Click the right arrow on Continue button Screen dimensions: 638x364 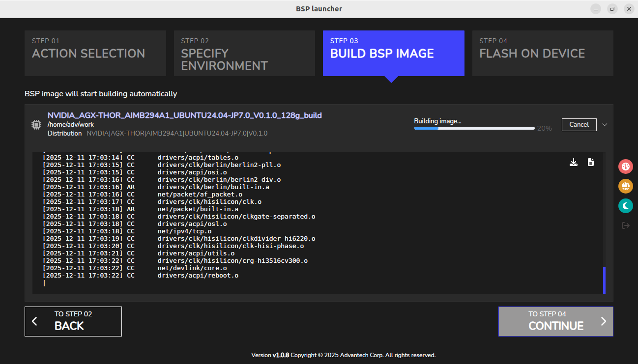(x=604, y=321)
